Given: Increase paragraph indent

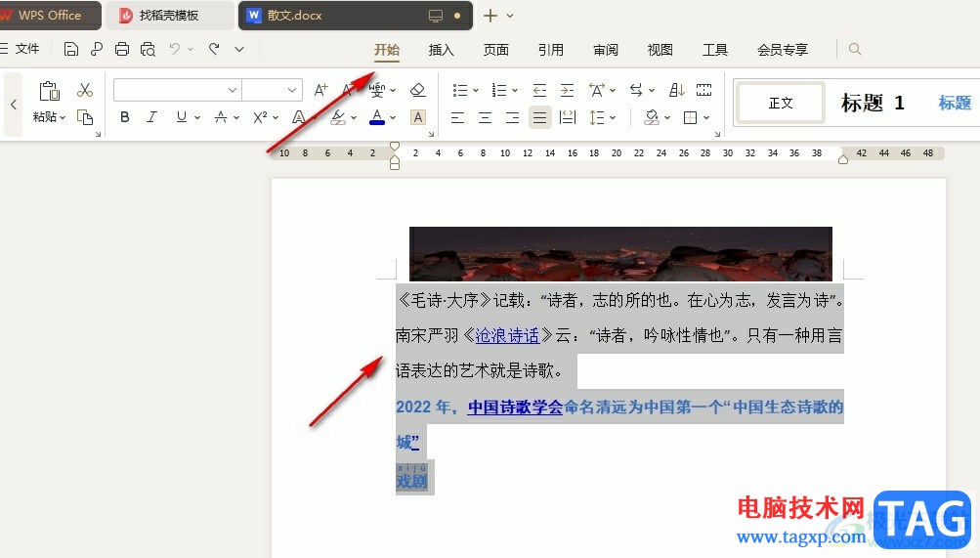Looking at the screenshot, I should tap(567, 90).
